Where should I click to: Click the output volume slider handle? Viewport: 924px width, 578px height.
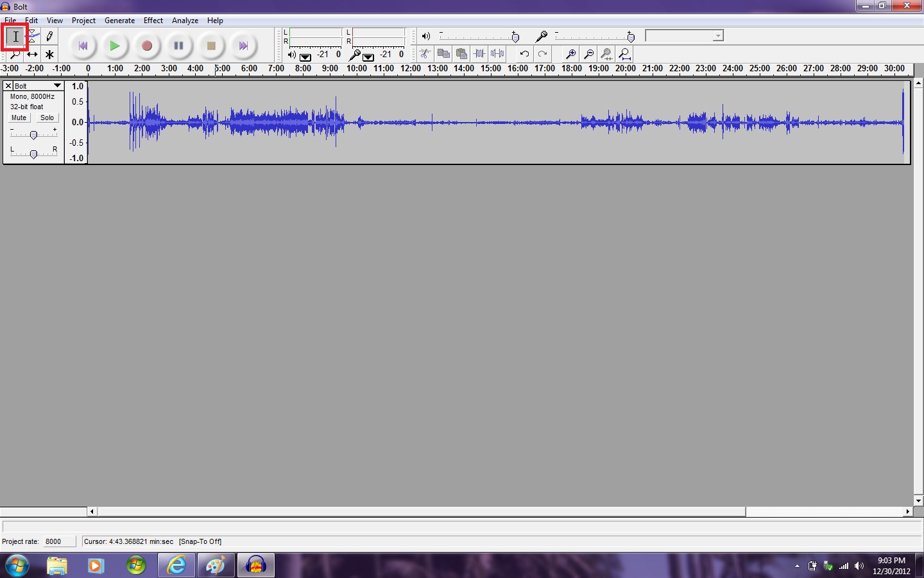(x=515, y=37)
